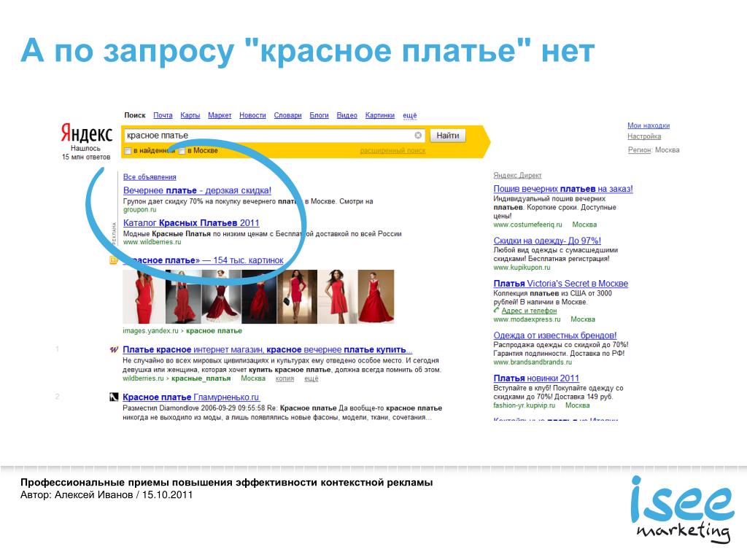This screenshot has width=747, height=560.
Task: Open second red dress thumbnail with dark background
Action: 183,297
